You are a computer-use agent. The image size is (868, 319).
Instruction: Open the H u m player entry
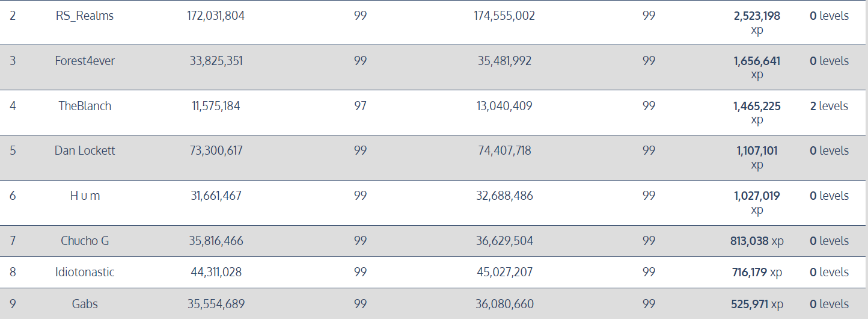[x=84, y=196]
